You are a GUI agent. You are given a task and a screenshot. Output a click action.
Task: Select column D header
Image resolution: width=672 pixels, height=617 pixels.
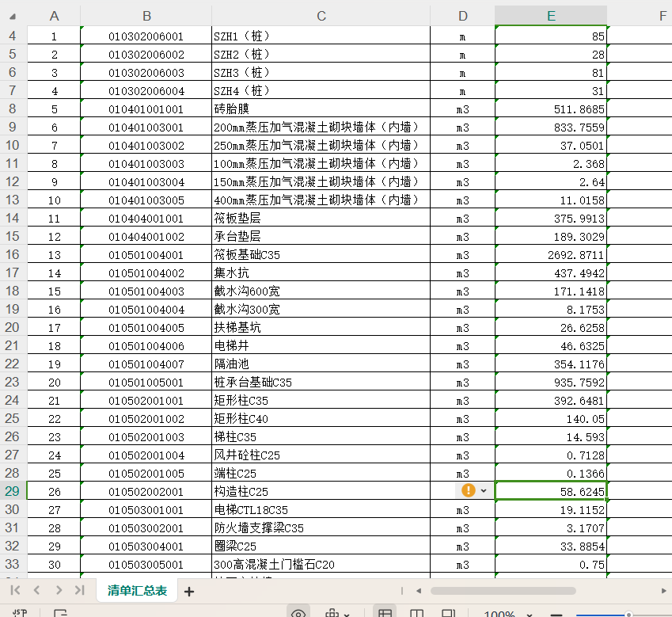tap(463, 16)
